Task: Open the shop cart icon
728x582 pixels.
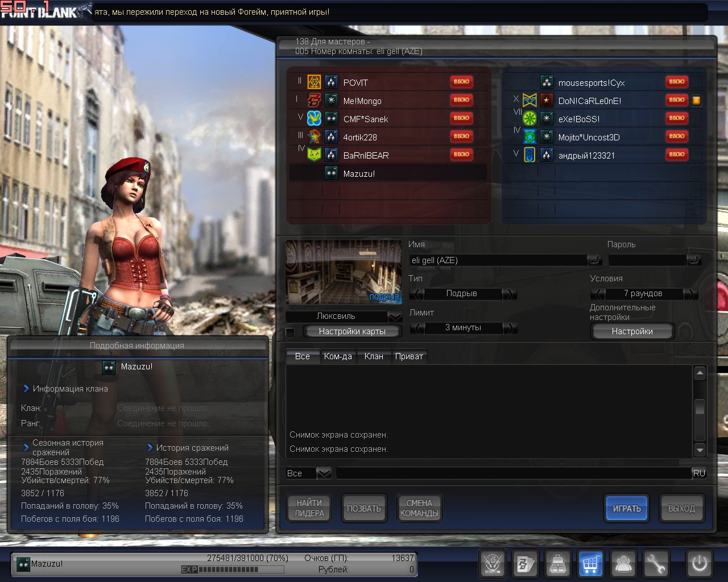Action: [x=590, y=564]
